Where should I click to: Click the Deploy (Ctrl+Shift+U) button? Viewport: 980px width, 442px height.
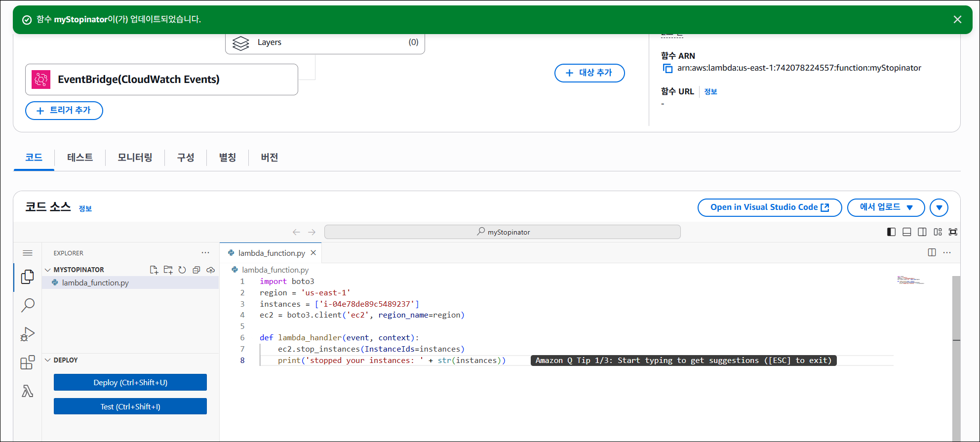coord(130,383)
